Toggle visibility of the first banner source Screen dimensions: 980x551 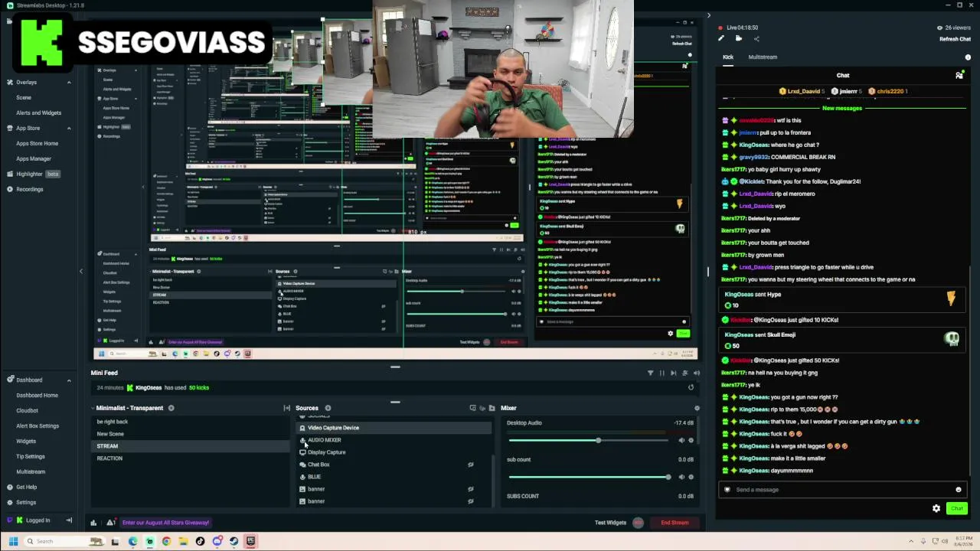pos(471,489)
